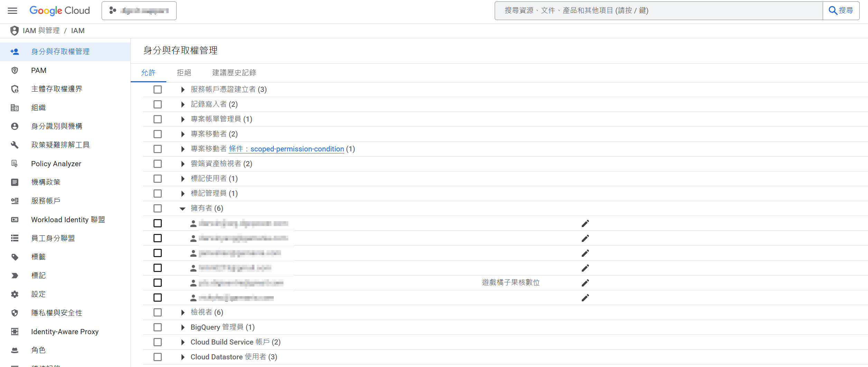Click the 角色 hat sidebar icon
This screenshot has width=868, height=367.
tap(15, 350)
